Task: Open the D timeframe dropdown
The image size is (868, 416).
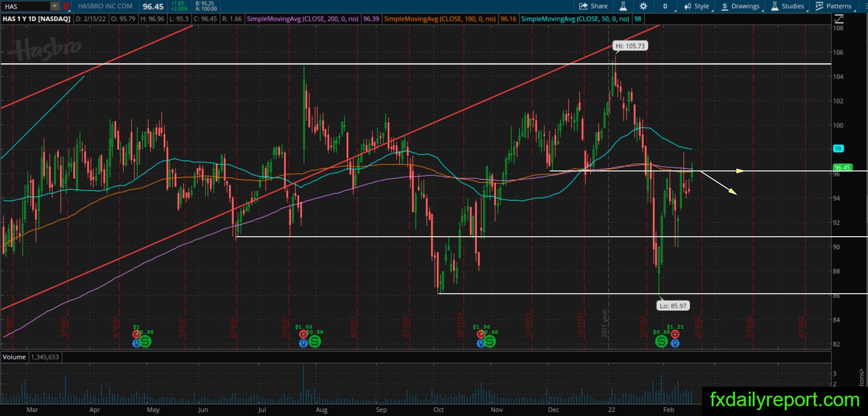Action: pos(666,6)
